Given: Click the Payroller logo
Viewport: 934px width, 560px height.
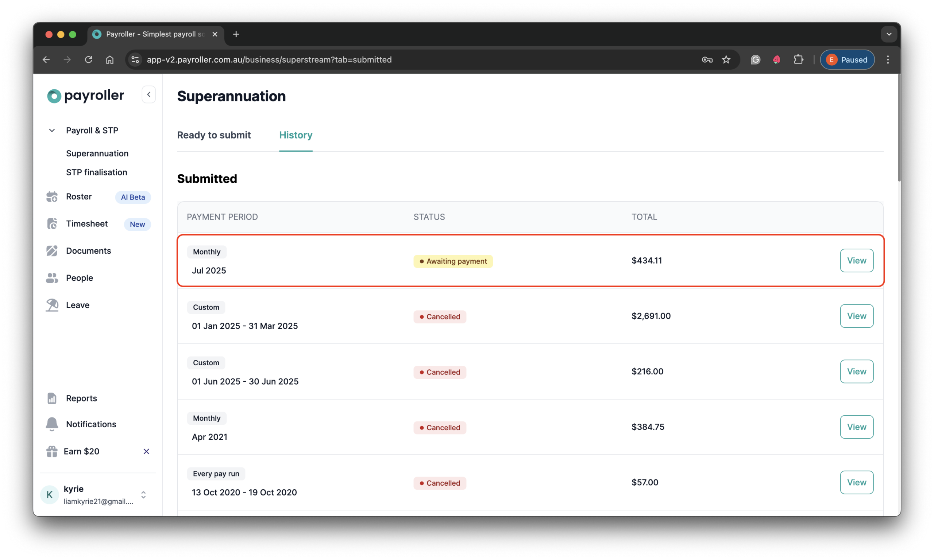Looking at the screenshot, I should pos(86,96).
